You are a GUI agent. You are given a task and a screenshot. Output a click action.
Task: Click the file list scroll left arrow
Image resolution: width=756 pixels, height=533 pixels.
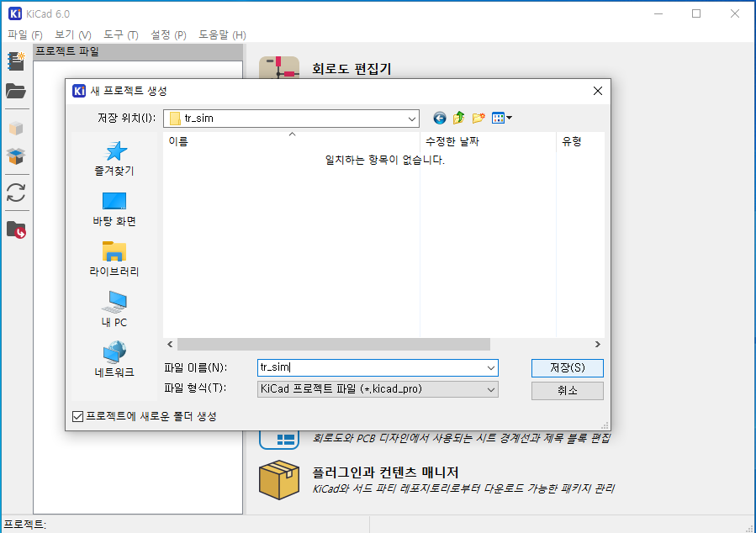tap(170, 344)
